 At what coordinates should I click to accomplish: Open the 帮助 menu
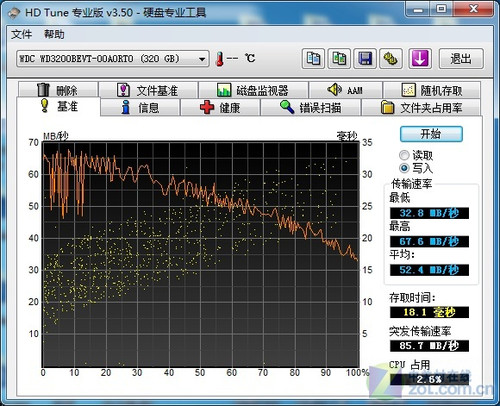(54, 34)
